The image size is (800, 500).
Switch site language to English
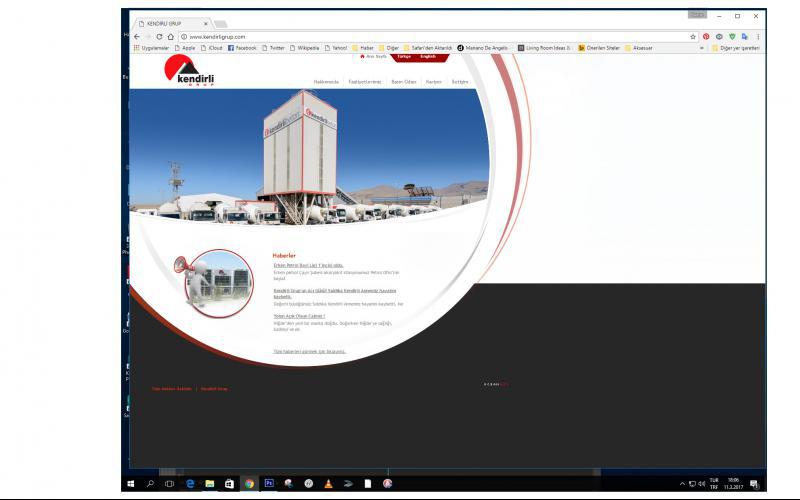(428, 57)
